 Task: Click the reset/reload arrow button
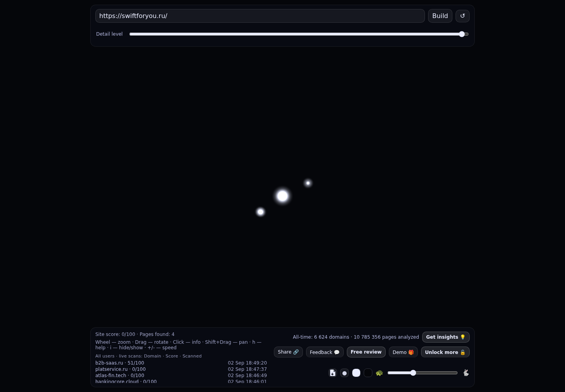point(463,16)
